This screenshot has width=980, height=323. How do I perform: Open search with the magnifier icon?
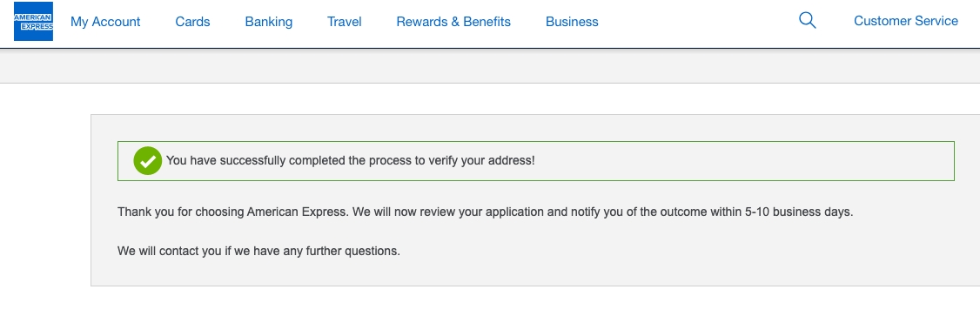[808, 21]
